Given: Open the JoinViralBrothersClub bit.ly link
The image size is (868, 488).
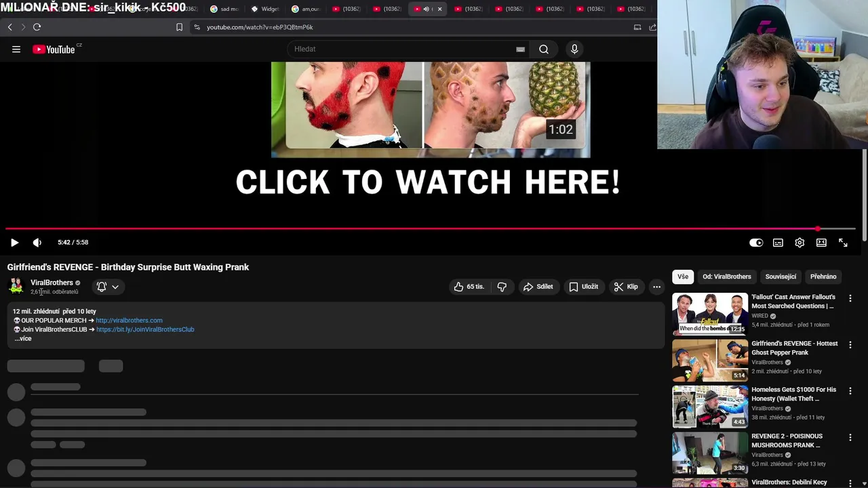Looking at the screenshot, I should coord(145,329).
